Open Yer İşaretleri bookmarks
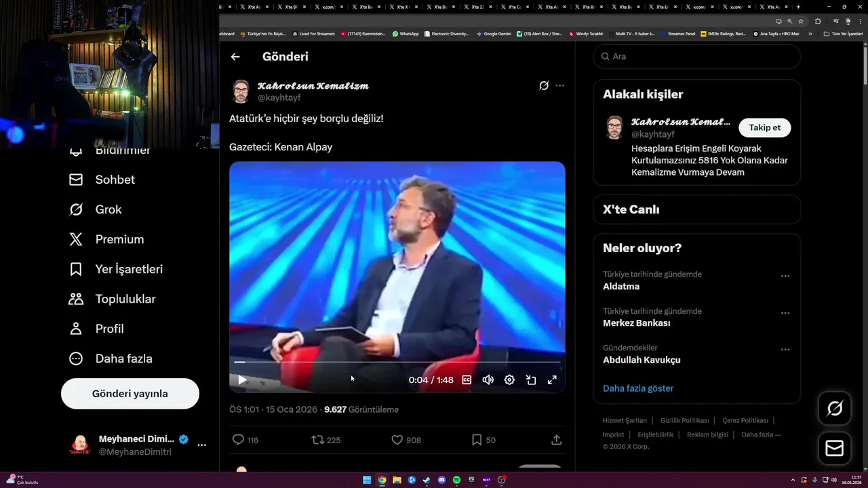Image resolution: width=868 pixels, height=488 pixels. (116, 269)
